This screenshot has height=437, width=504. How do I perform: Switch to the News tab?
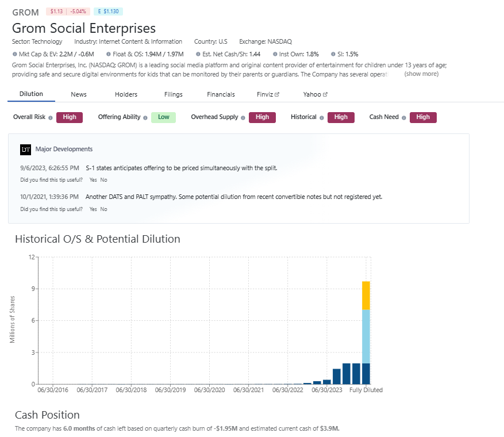[x=79, y=94]
